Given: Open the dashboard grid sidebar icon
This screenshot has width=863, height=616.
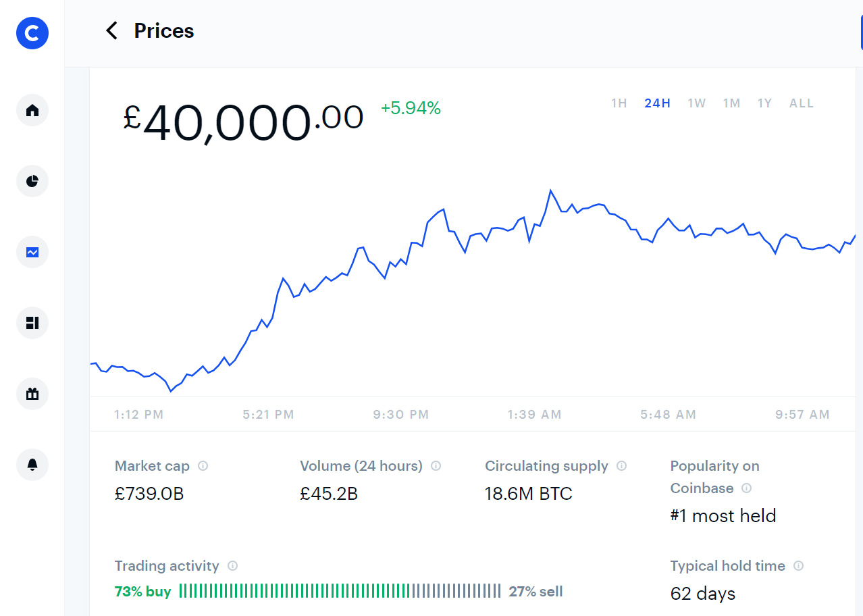Looking at the screenshot, I should (32, 323).
